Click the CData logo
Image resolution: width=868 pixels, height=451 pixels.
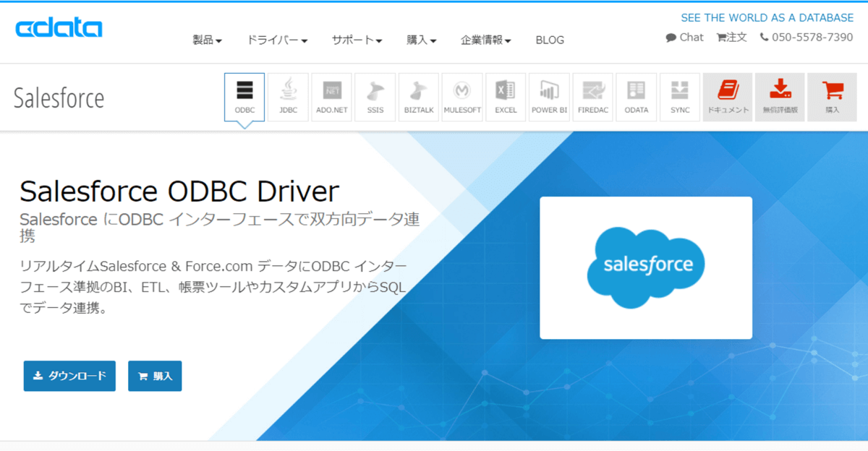tap(59, 28)
